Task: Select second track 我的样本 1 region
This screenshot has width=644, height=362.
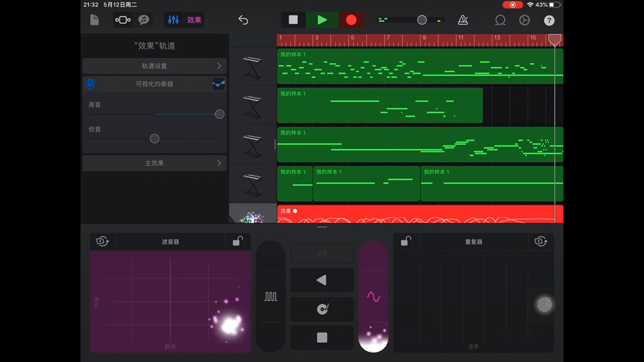Action: click(380, 105)
